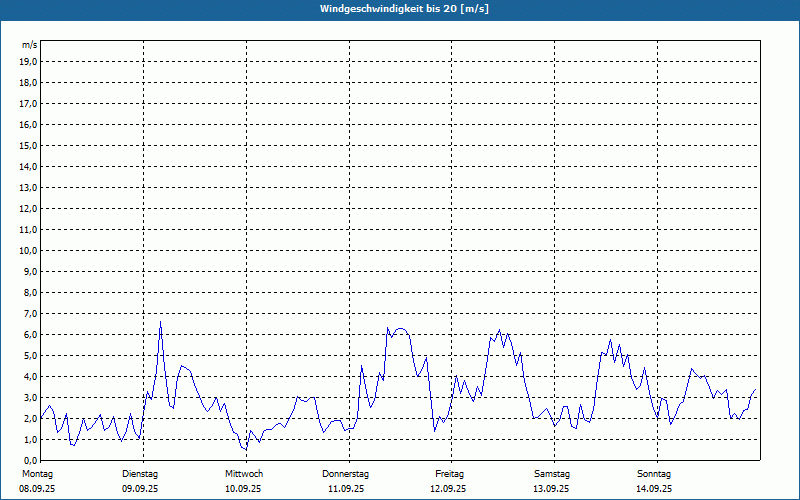
Task: Pick the Donnerstag day label
Action: [346, 473]
